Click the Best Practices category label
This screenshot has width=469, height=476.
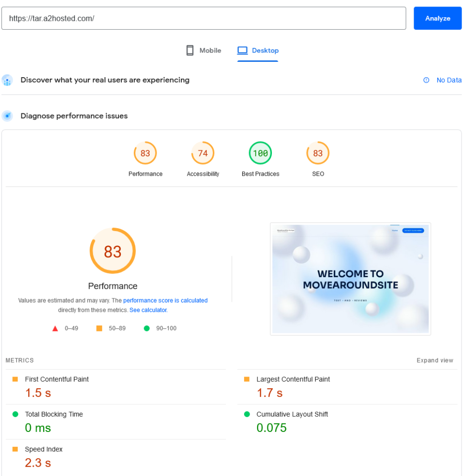260,174
